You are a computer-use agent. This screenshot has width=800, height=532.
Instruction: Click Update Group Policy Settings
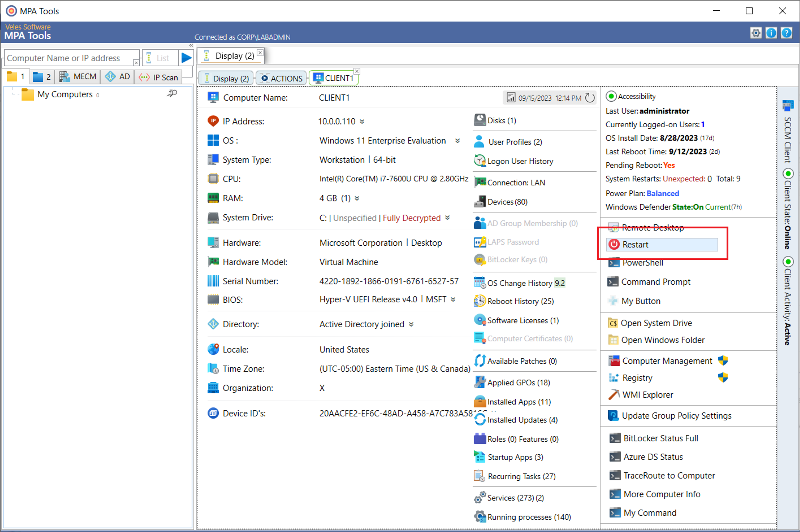point(670,416)
